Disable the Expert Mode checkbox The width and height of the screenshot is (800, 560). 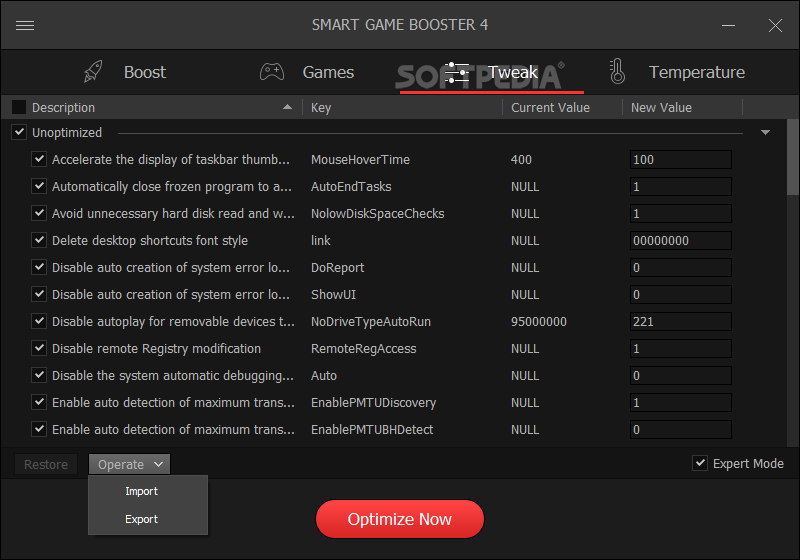tap(699, 463)
